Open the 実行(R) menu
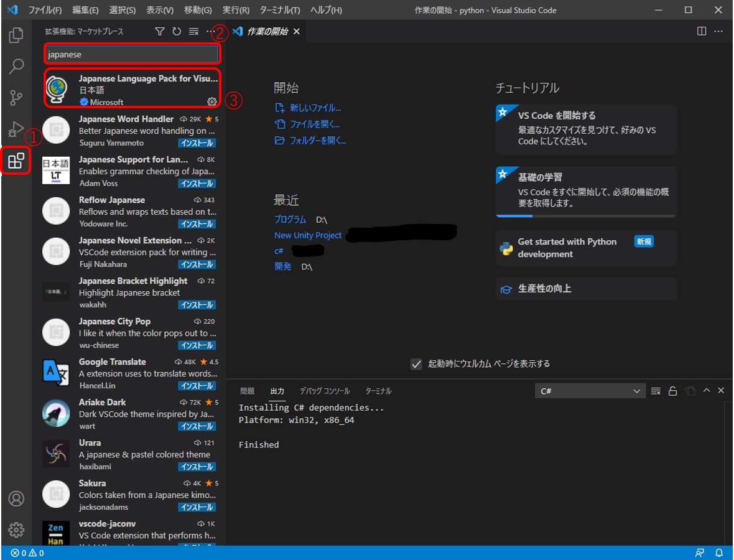 [236, 10]
